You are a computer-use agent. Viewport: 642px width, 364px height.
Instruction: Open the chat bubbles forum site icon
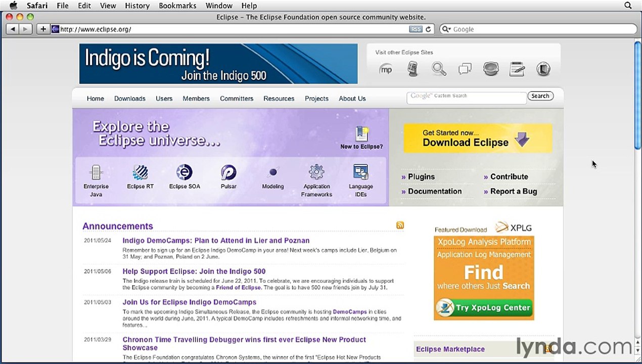[x=465, y=69]
